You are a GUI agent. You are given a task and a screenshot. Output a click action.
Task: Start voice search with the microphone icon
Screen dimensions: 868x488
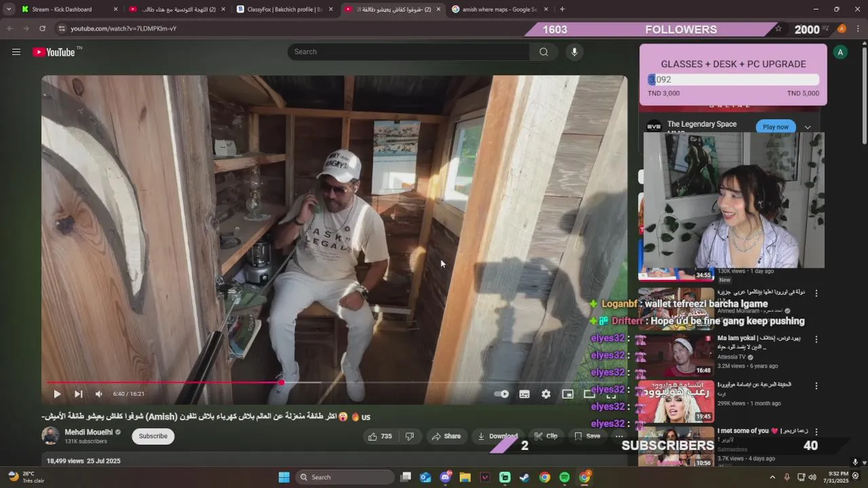point(574,52)
